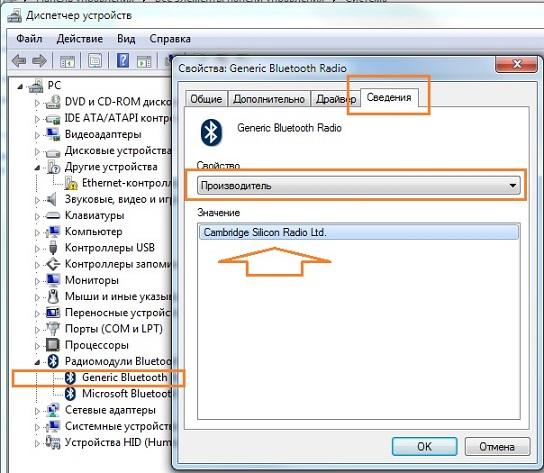Click the Forward arrow toolbar icon
Image resolution: width=544 pixels, height=473 pixels.
[x=39, y=61]
